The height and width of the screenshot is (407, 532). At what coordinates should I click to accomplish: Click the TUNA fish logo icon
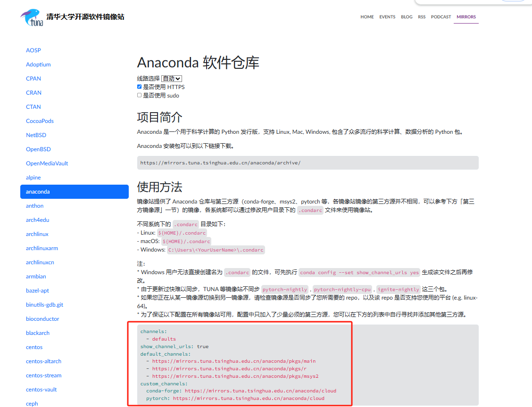click(x=32, y=17)
